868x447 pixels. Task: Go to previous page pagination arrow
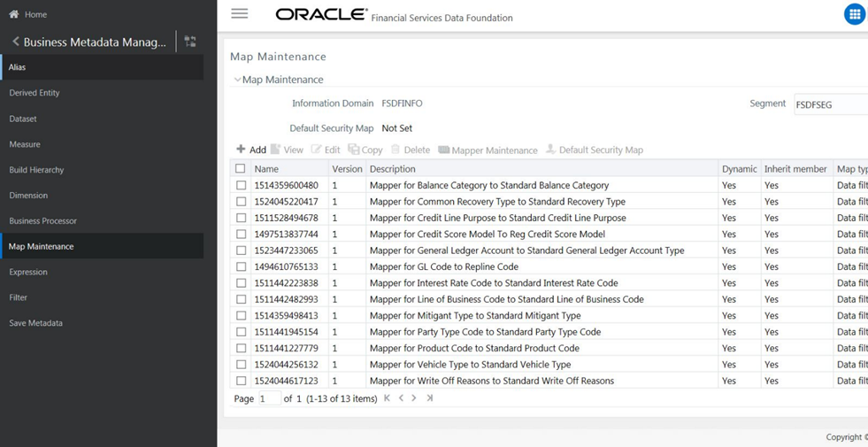point(401,398)
